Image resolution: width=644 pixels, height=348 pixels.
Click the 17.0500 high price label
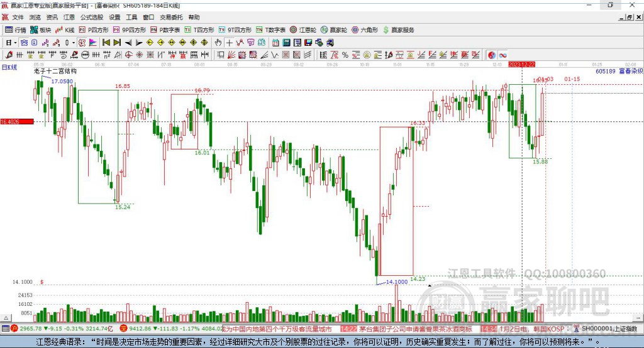(62, 81)
